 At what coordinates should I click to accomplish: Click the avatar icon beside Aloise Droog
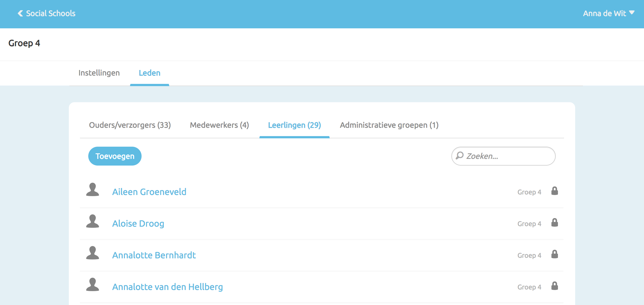(x=92, y=221)
